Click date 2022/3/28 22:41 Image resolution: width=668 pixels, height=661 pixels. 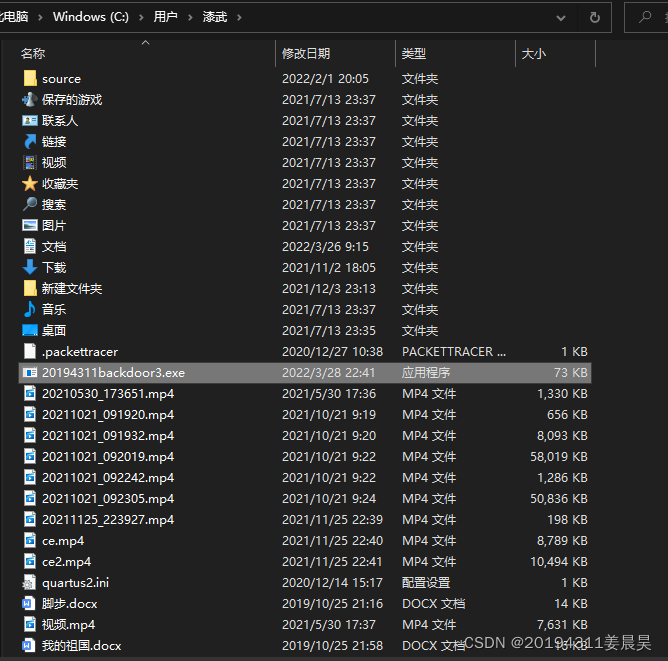[328, 373]
